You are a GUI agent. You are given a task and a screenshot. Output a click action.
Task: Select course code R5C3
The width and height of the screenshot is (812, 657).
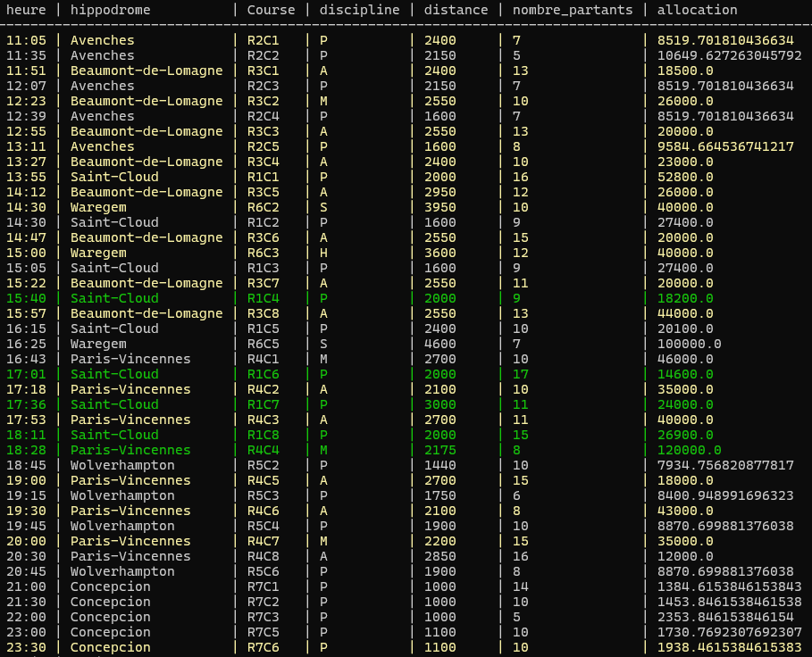(x=263, y=495)
